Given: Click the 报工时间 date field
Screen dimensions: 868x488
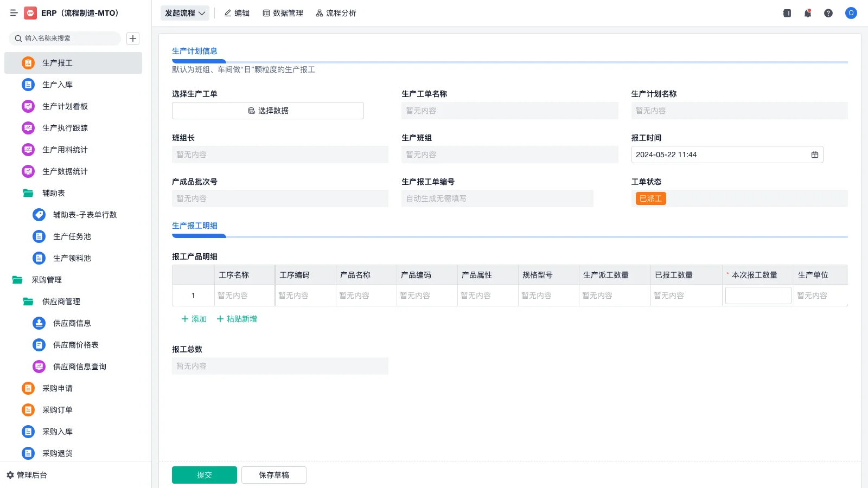Looking at the screenshot, I should coord(727,155).
